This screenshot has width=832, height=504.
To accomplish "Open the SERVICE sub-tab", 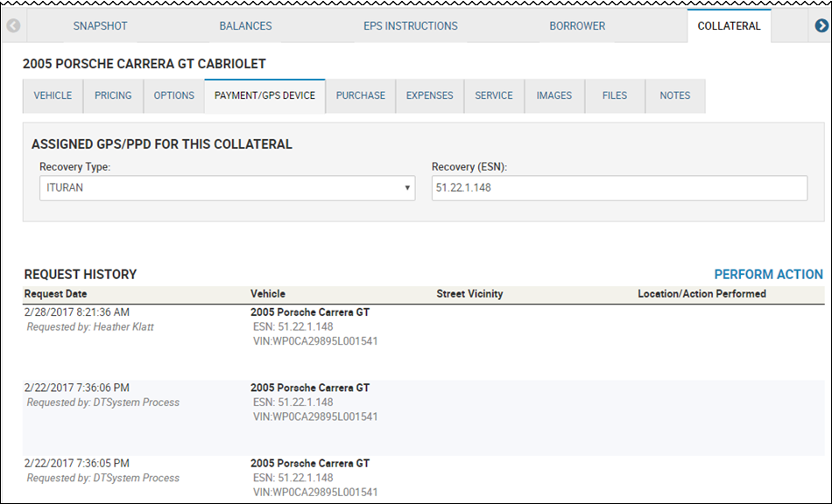I will 494,96.
